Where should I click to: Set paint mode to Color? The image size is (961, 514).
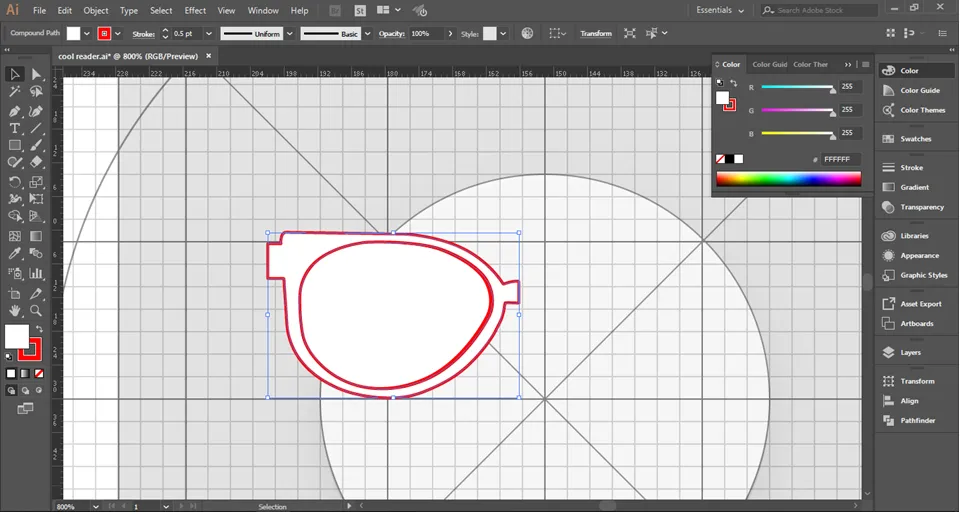point(11,374)
